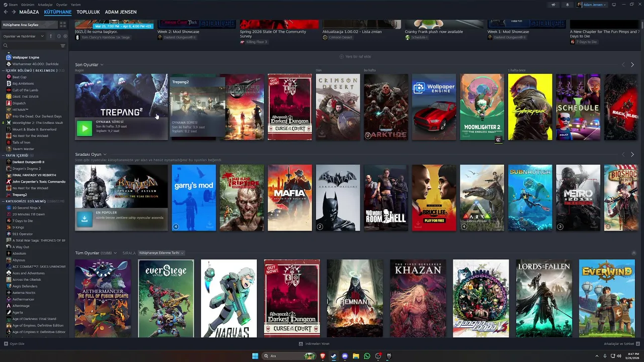Click the Windows Start button
This screenshot has height=362, width=644.
255,356
